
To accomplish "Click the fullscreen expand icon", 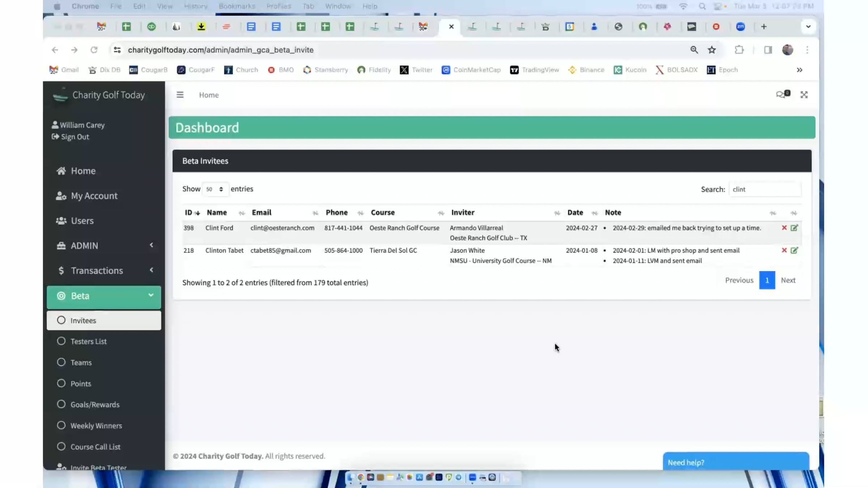I will click(x=804, y=95).
